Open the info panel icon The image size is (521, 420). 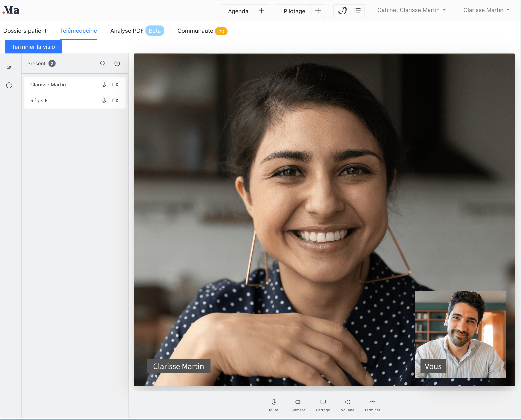coord(9,85)
